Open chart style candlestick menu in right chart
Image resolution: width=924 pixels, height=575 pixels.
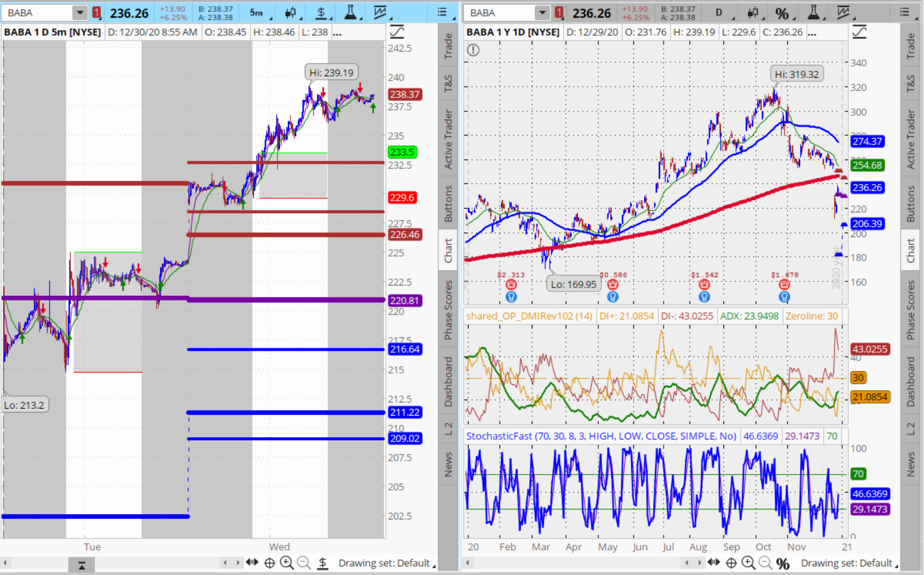[x=753, y=12]
